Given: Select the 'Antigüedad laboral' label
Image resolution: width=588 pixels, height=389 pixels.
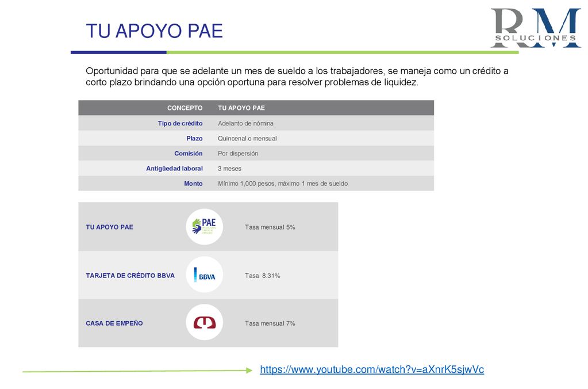Looking at the screenshot, I should point(174,168).
